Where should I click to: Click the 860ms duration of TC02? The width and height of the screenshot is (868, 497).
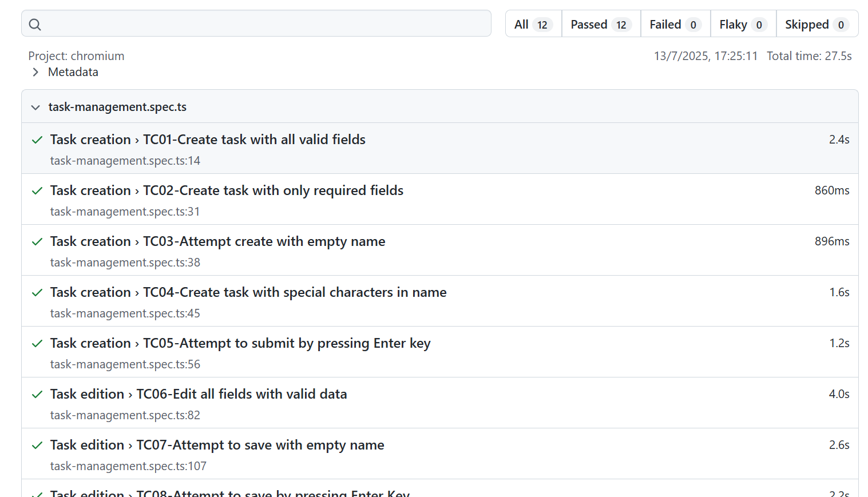pos(832,190)
